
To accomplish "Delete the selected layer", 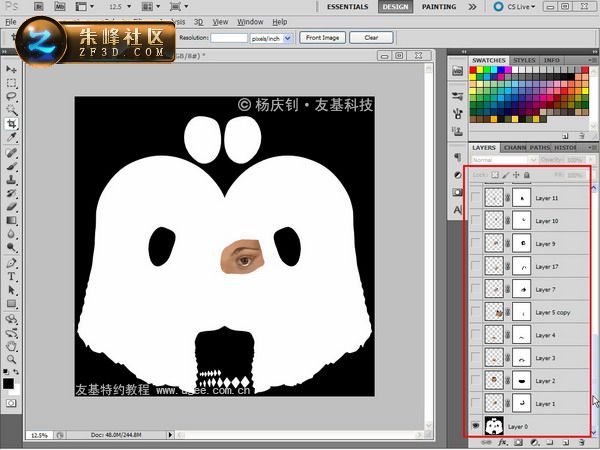I will (581, 442).
